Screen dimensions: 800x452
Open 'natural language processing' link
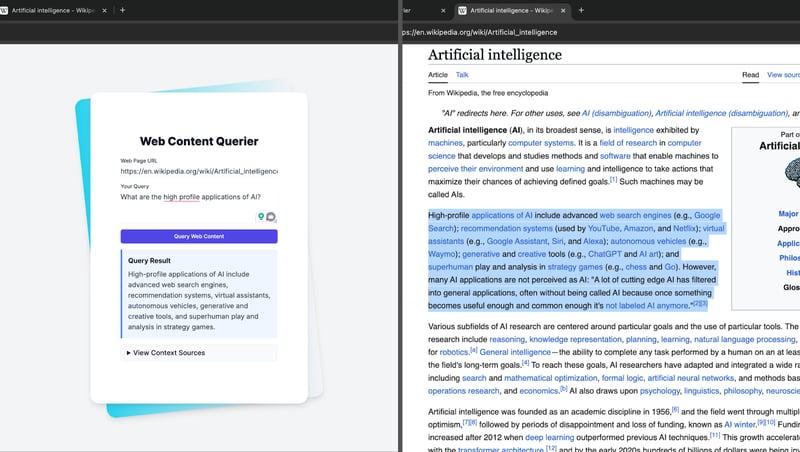[x=744, y=339]
